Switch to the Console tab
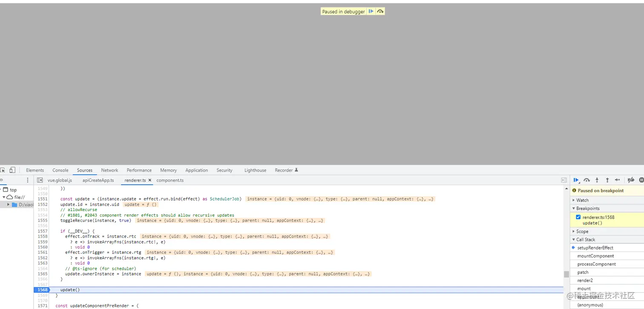The height and width of the screenshot is (309, 644). click(x=60, y=170)
